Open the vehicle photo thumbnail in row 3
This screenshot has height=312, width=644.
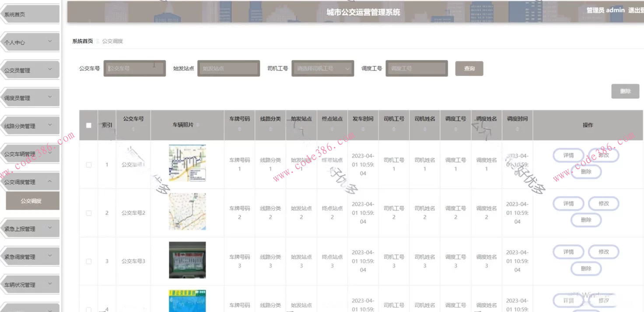click(187, 260)
